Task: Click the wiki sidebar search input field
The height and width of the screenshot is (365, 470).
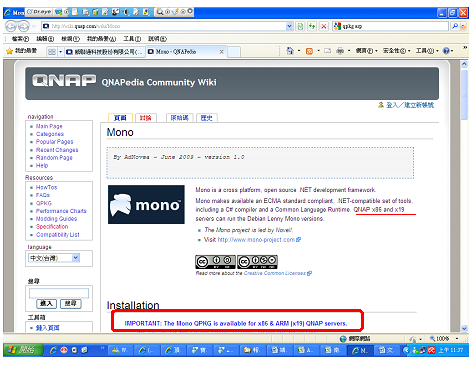Action: pyautogui.click(x=59, y=293)
